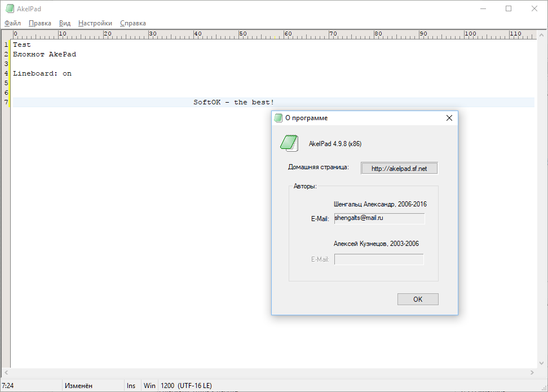Image resolution: width=548 pixels, height=392 pixels.
Task: Click the shengalts@mail.ru email field
Action: (x=379, y=218)
